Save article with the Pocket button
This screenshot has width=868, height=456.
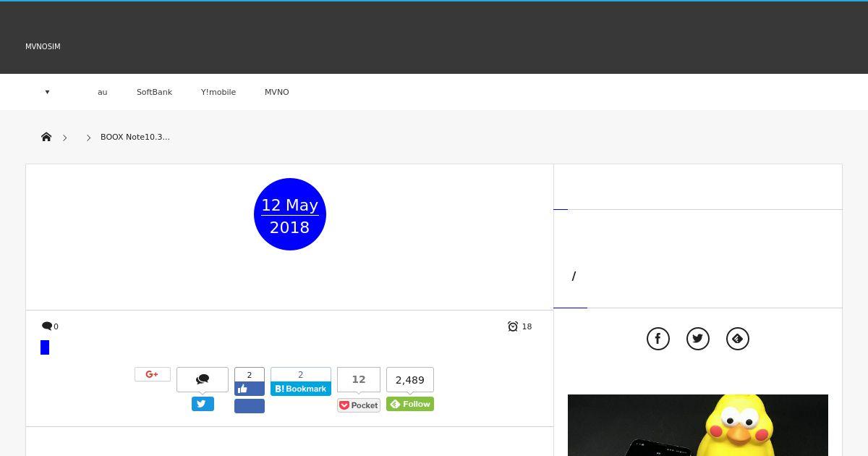pyautogui.click(x=359, y=405)
